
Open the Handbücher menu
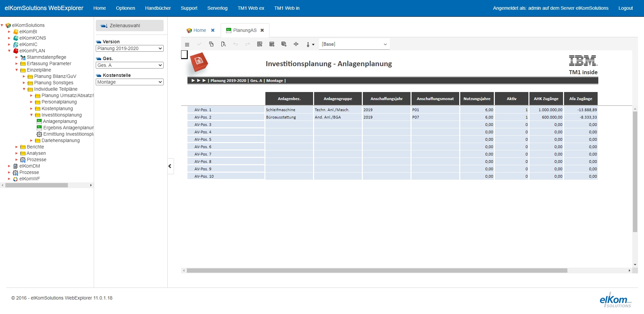(158, 8)
